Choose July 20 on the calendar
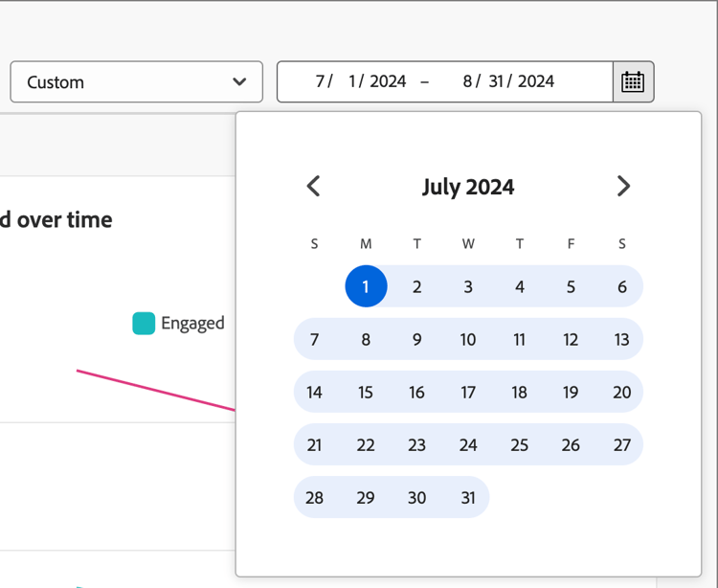 point(622,392)
